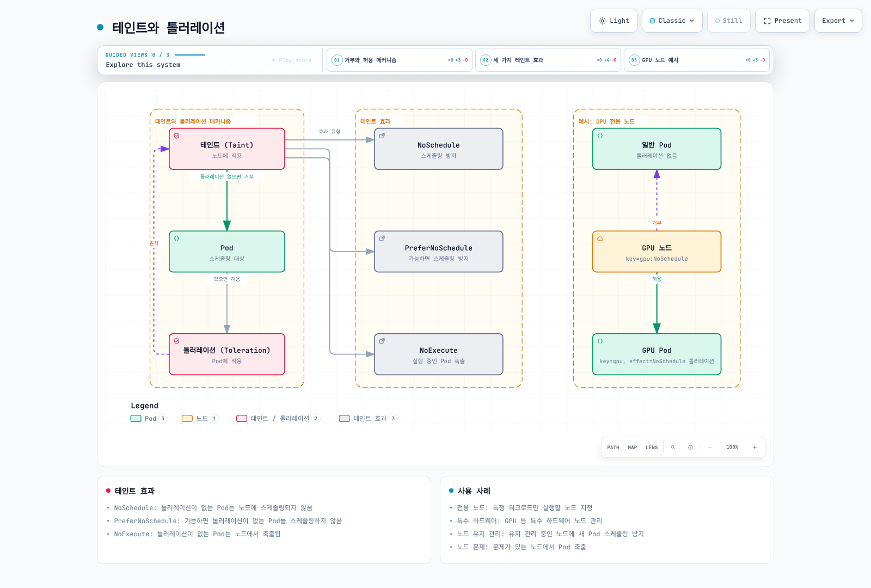Click the external-link icon on PreferNoSchedule node
The width and height of the screenshot is (871, 588).
382,238
